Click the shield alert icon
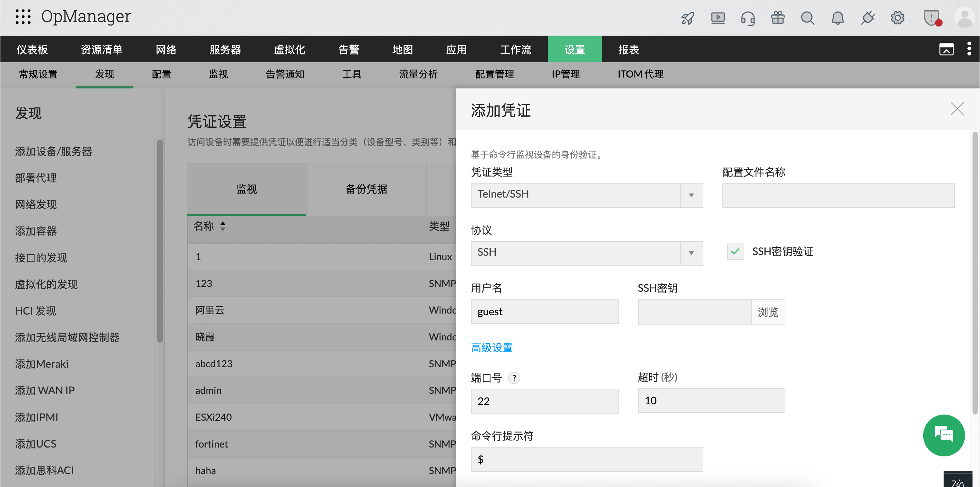Image resolution: width=980 pixels, height=487 pixels. 932,18
